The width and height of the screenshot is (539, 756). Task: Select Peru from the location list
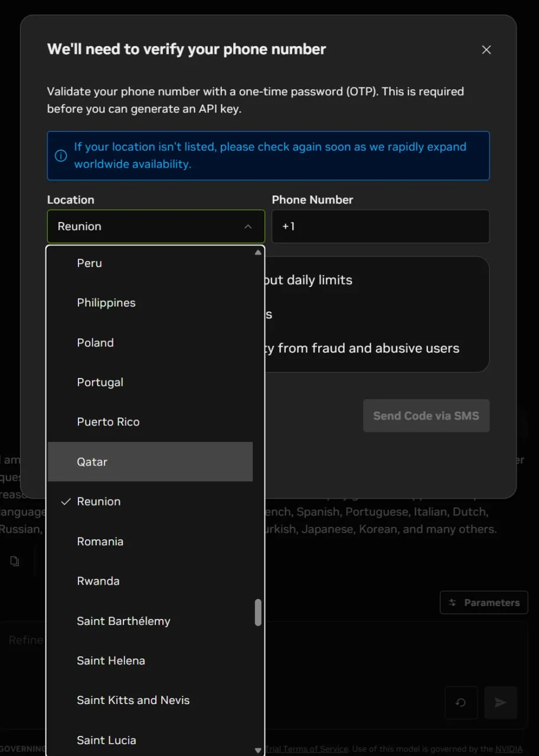90,263
